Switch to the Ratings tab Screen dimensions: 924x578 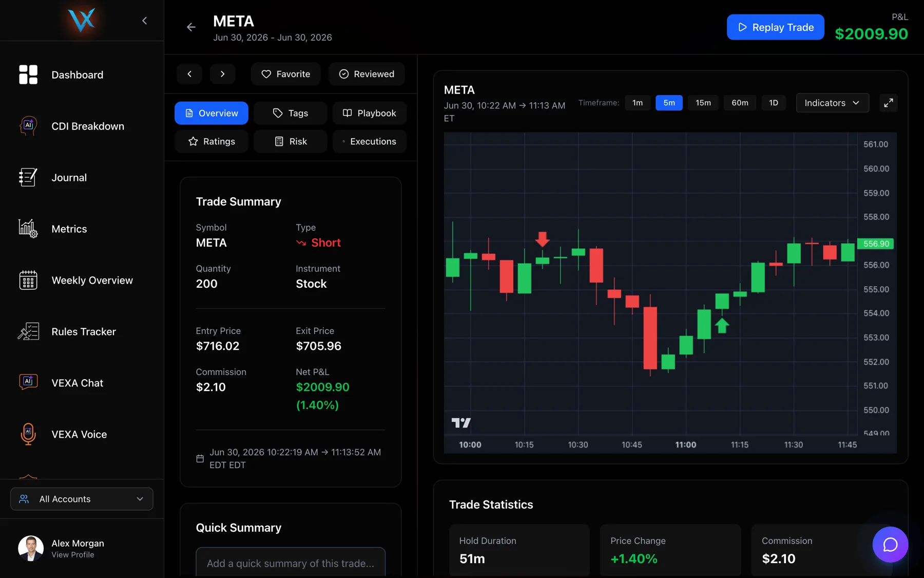pos(211,141)
